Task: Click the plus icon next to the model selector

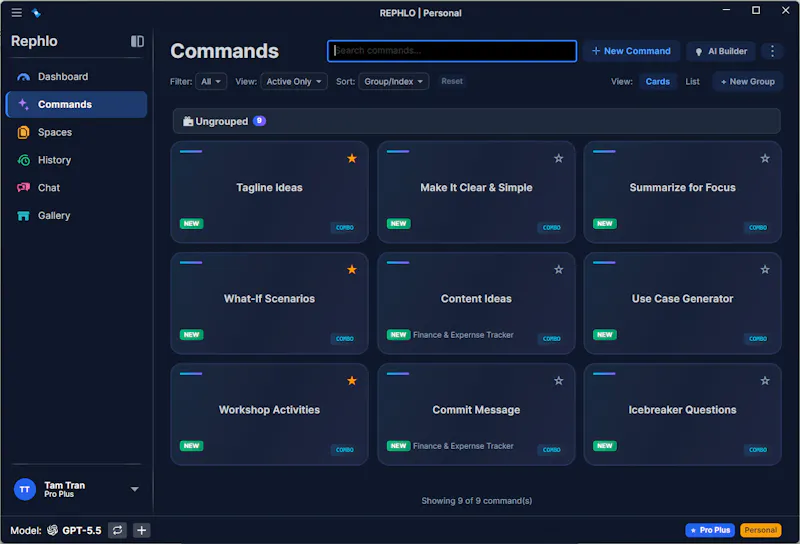Action: 141,530
